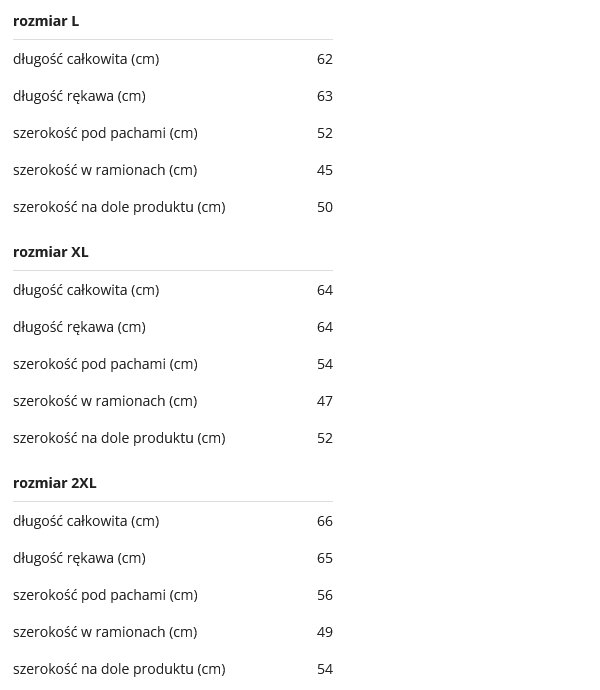Select 'szerokość pod pachami (cm)' in rozmiar 2XL
This screenshot has width=600, height=690.
[x=105, y=595]
